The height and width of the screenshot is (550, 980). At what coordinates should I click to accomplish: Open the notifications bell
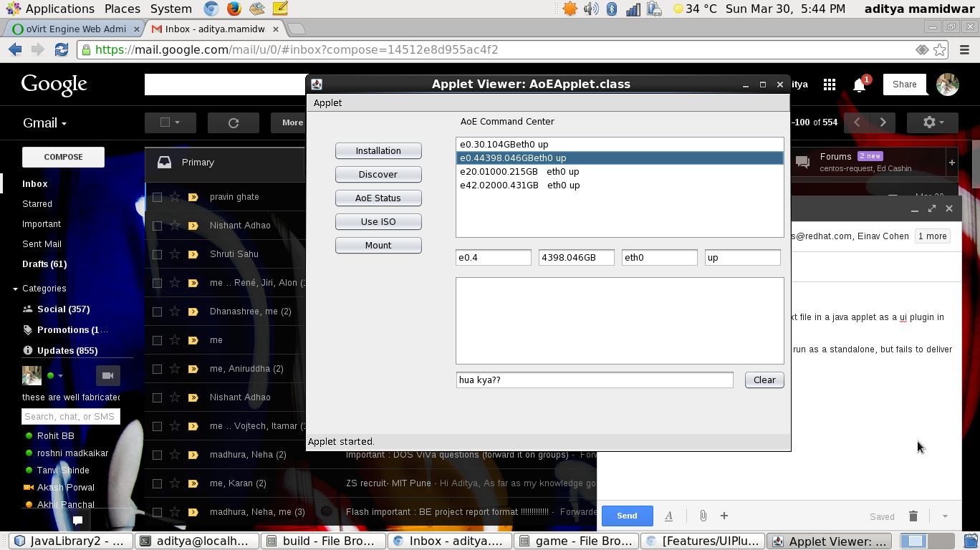click(859, 85)
